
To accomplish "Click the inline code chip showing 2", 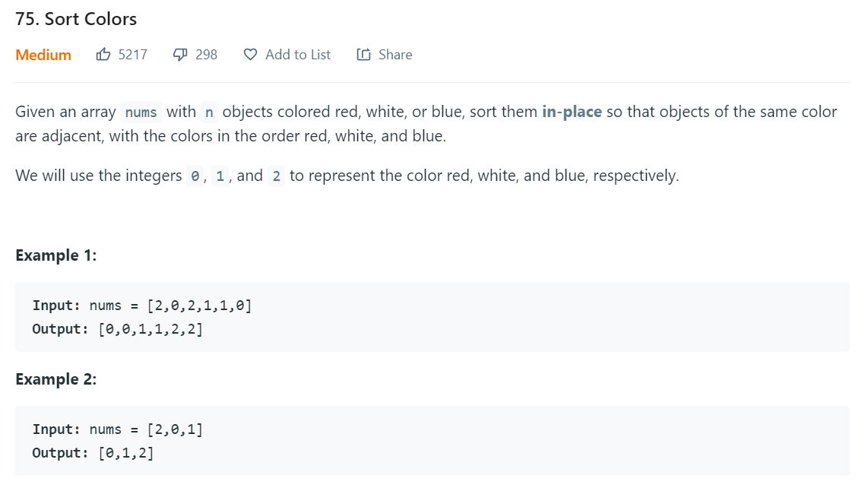I will pyautogui.click(x=276, y=176).
